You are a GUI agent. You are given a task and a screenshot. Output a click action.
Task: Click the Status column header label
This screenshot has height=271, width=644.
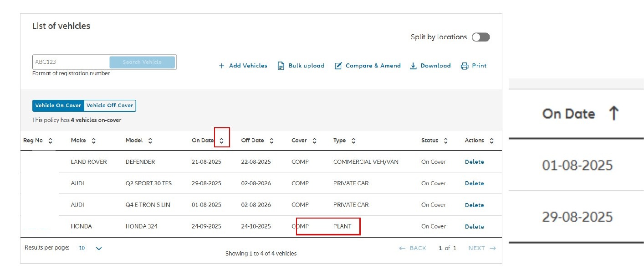429,141
